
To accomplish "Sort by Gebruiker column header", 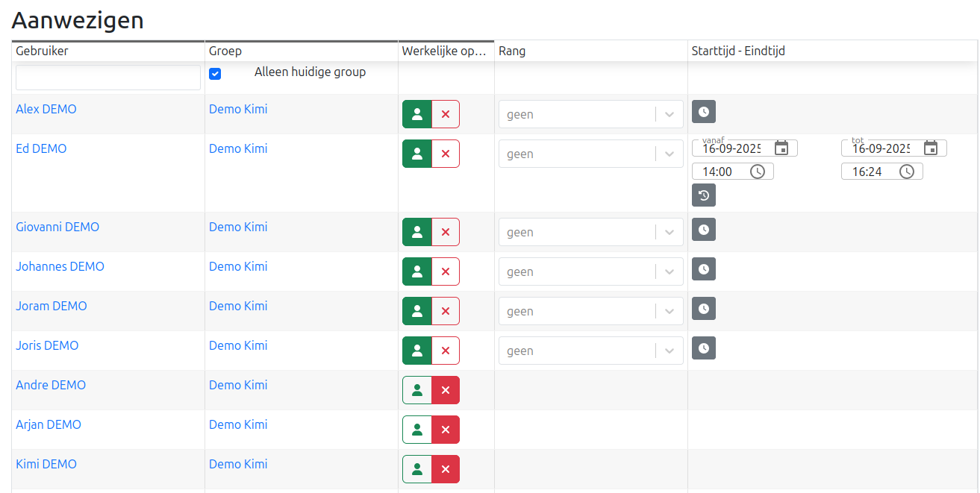I will pyautogui.click(x=42, y=51).
